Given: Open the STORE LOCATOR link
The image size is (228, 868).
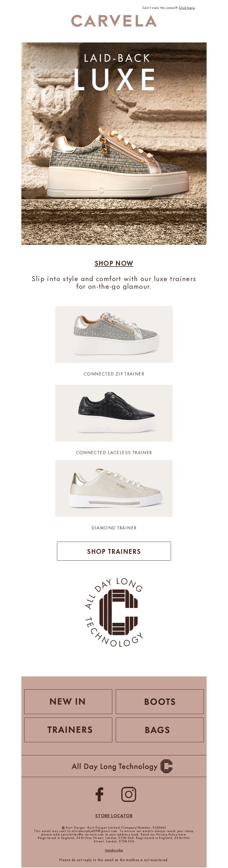Looking at the screenshot, I should 114,816.
